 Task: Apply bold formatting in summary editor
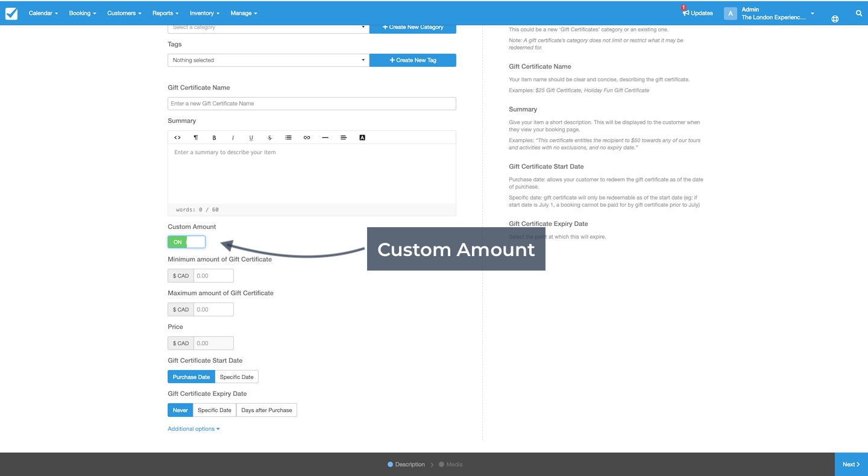tap(214, 137)
